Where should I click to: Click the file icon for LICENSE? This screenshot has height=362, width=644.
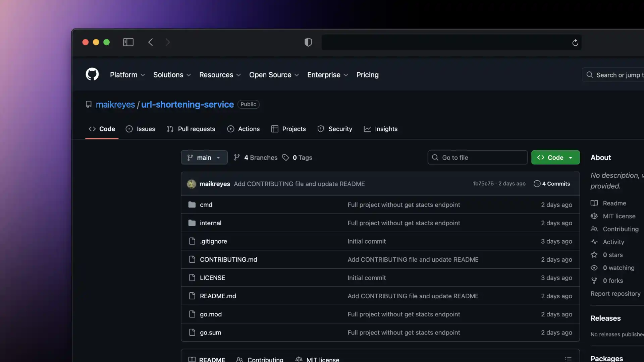point(192,278)
